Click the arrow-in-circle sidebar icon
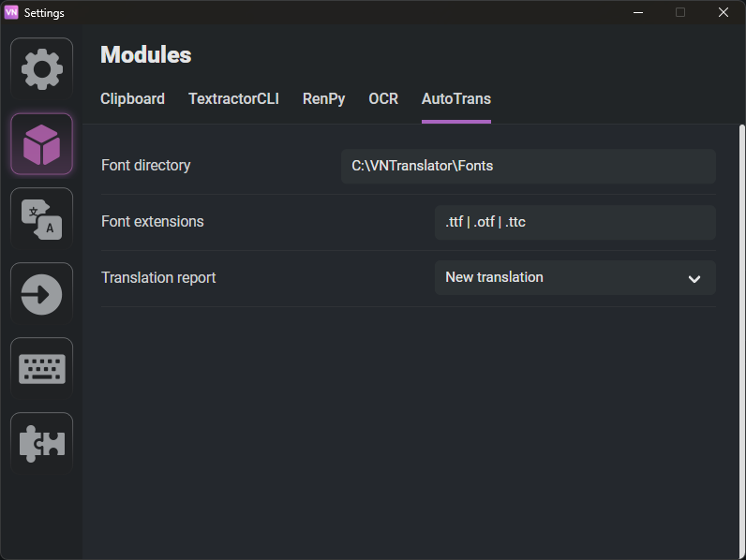Image resolution: width=746 pixels, height=560 pixels. 41,294
